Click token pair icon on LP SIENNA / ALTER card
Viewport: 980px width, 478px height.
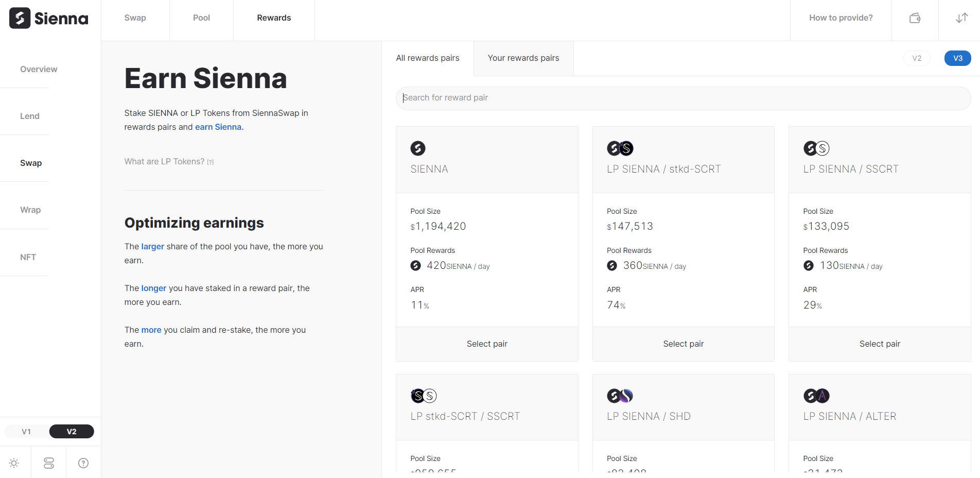tap(816, 396)
